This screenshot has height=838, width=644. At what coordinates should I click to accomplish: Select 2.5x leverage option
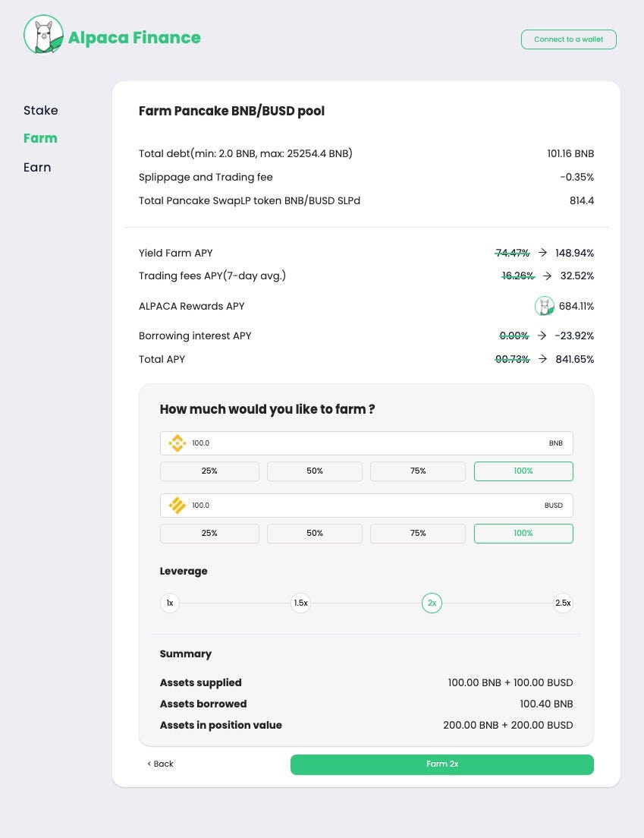[x=563, y=603]
